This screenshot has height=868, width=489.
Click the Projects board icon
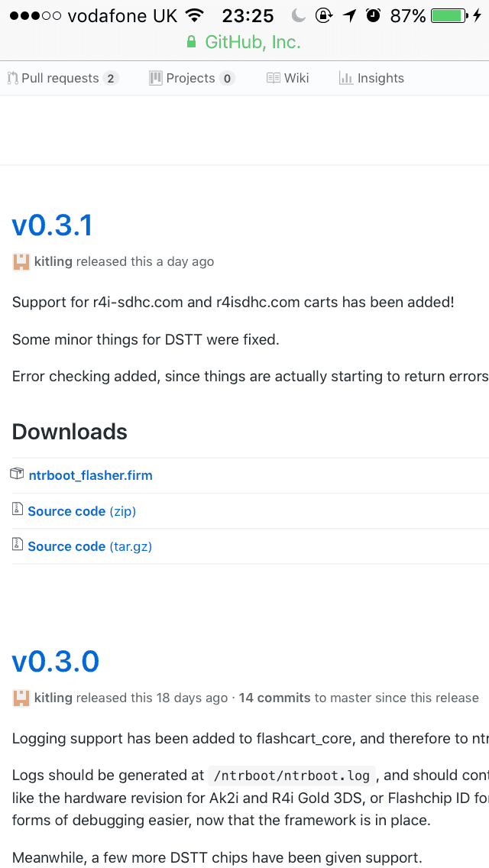click(156, 78)
